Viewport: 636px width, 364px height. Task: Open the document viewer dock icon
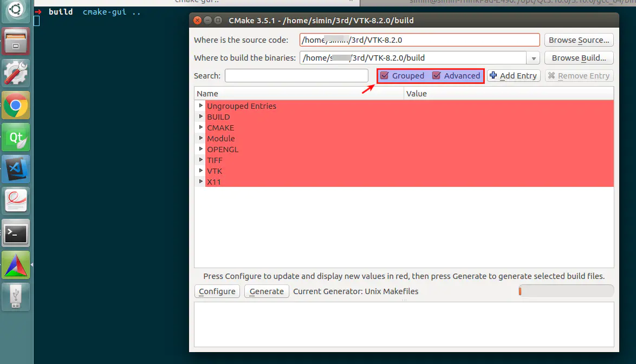coord(16,201)
